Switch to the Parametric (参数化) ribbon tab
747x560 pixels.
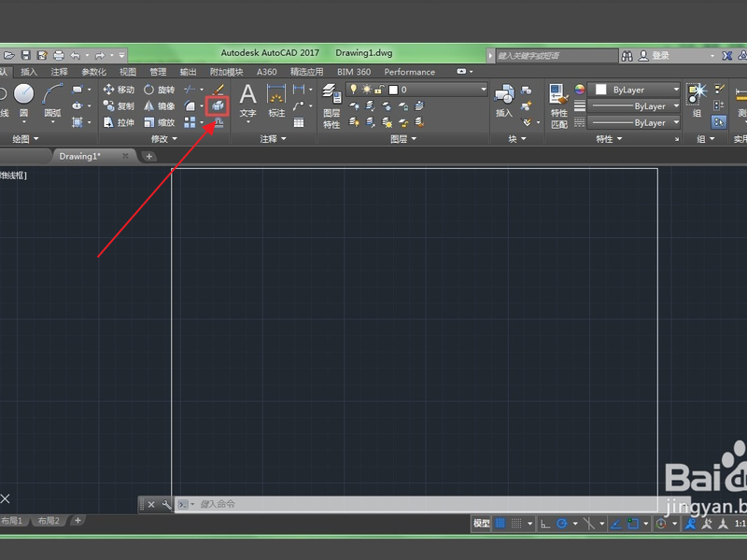(94, 72)
